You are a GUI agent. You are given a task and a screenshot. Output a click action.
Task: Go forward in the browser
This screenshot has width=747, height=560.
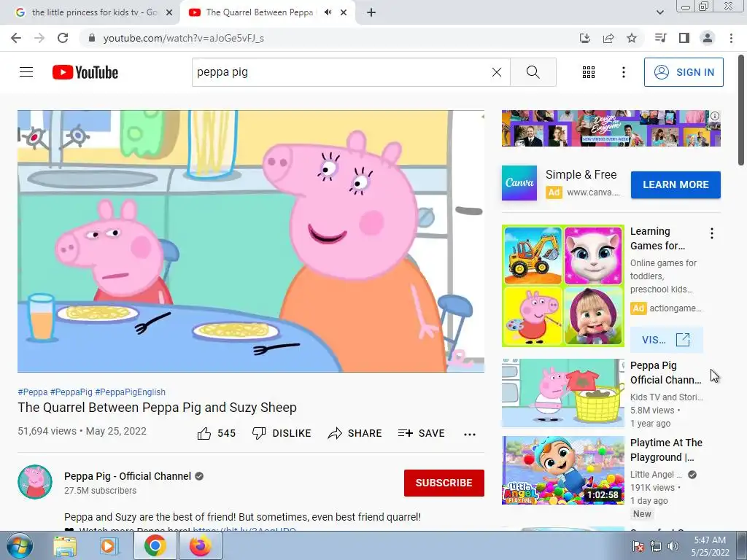point(39,38)
